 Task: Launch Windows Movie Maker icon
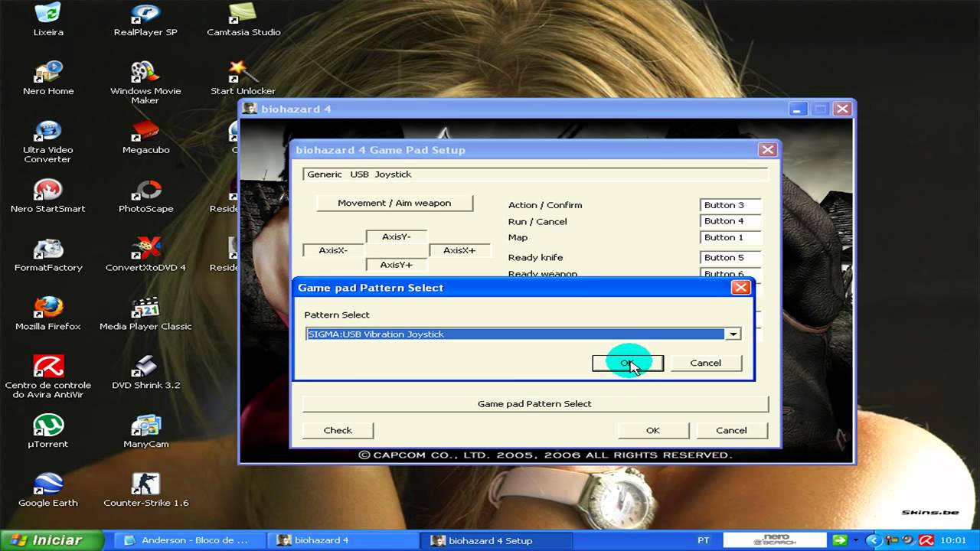[x=145, y=83]
